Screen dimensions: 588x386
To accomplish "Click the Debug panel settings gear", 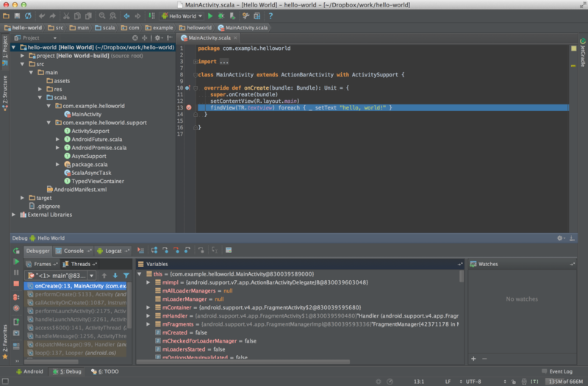I will coord(561,238).
